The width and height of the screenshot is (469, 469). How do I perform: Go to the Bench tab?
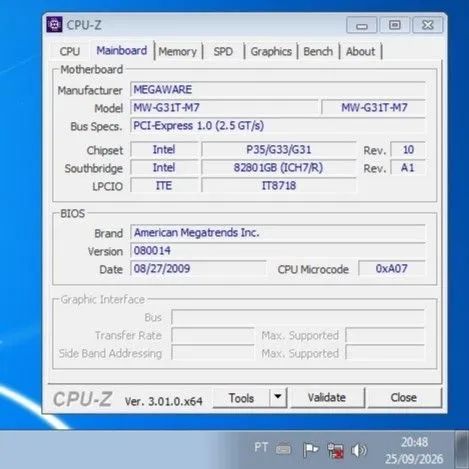coord(318,52)
